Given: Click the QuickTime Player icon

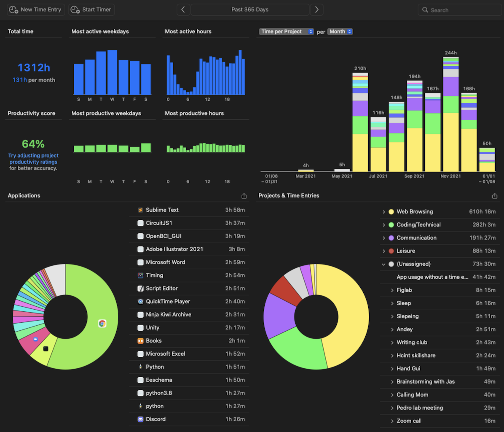Looking at the screenshot, I should [140, 301].
